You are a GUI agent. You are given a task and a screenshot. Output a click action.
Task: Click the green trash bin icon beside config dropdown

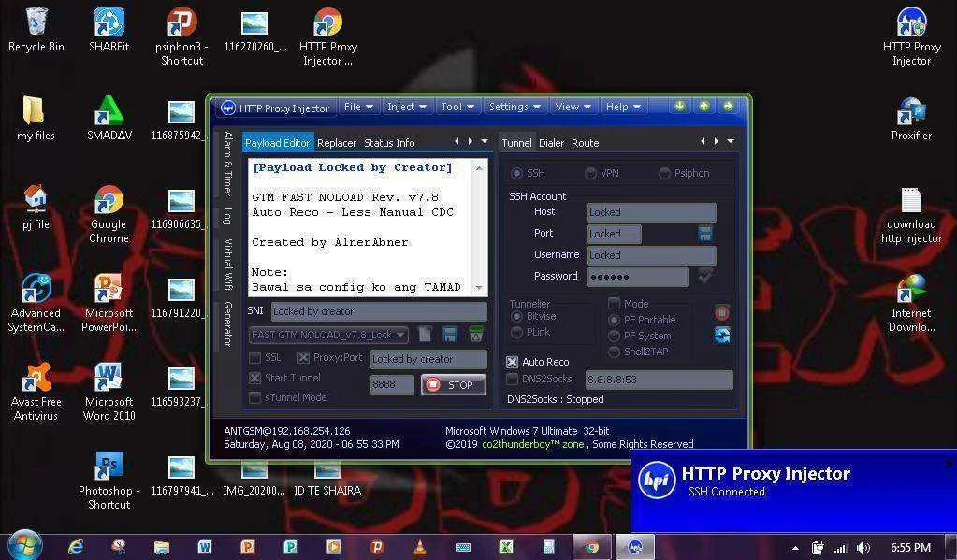(476, 335)
